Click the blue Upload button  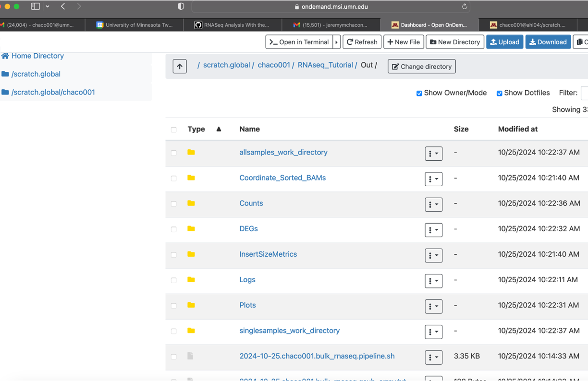[504, 42]
